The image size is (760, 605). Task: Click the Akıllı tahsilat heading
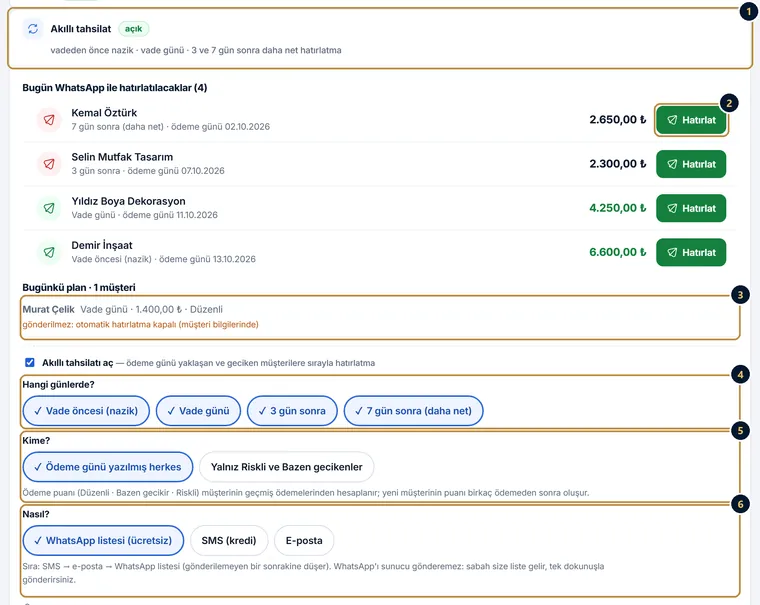tap(80, 29)
